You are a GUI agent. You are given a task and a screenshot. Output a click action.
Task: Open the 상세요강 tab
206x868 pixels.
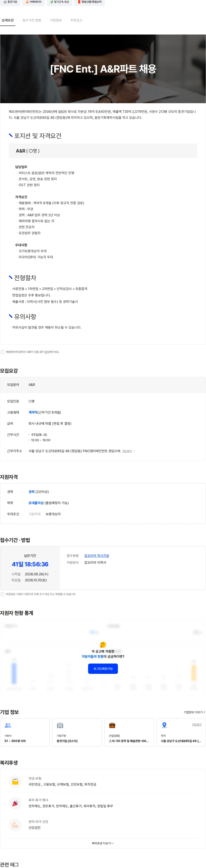pyautogui.click(x=8, y=20)
